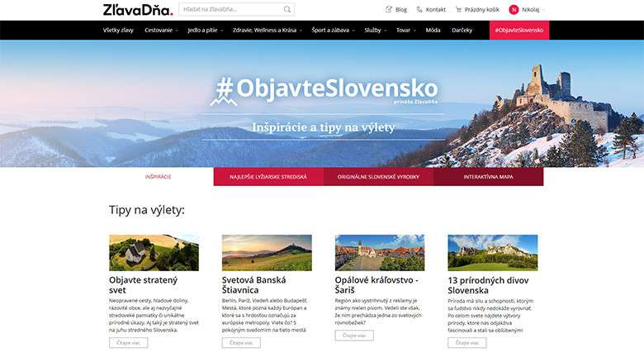Image resolution: width=644 pixels, height=353 pixels.
Task: Expand the Jedlo a pitie dropdown
Action: coord(206,30)
